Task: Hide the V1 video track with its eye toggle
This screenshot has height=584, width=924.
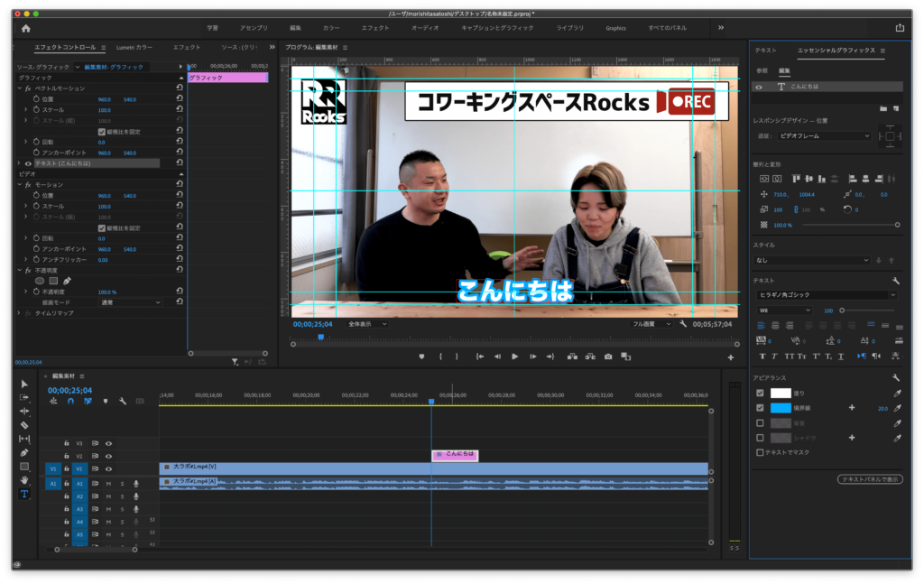Action: tap(109, 469)
